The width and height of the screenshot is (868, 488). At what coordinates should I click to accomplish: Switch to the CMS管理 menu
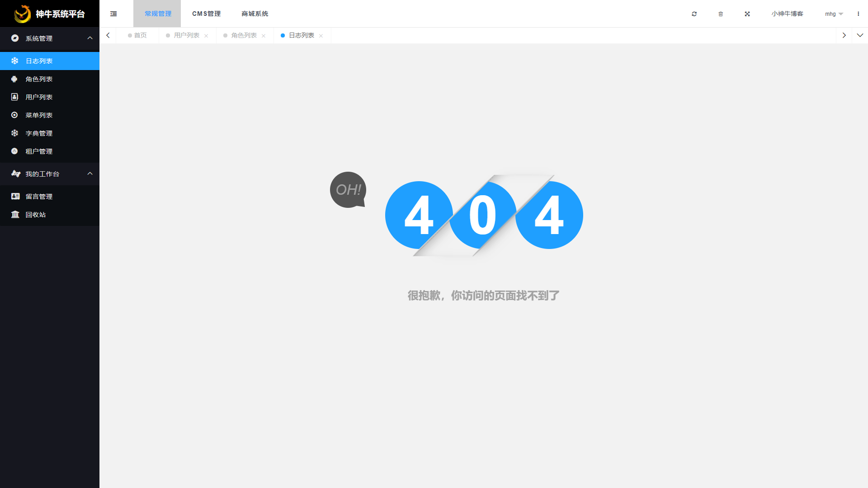pyautogui.click(x=206, y=14)
